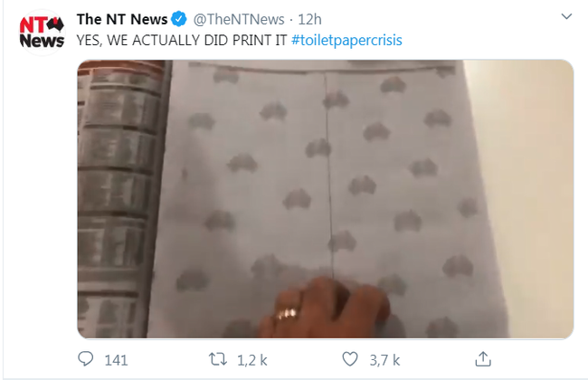588x380 pixels.
Task: Expand the tweet options chevron
Action: [566, 16]
